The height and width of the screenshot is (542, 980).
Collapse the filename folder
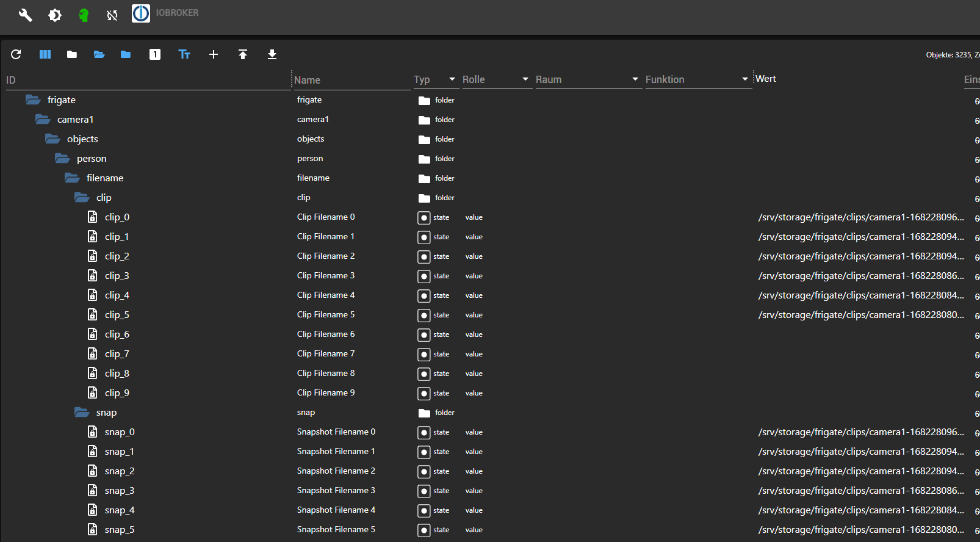(72, 178)
